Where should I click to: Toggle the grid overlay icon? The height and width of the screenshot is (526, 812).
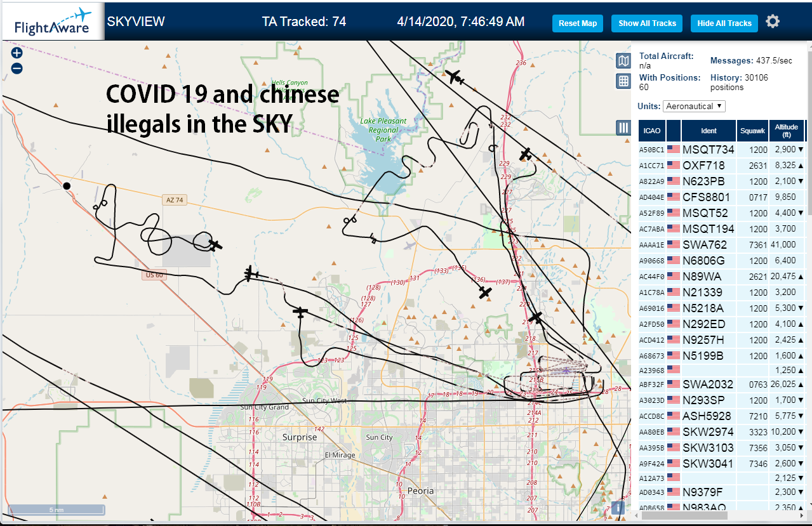pos(623,81)
